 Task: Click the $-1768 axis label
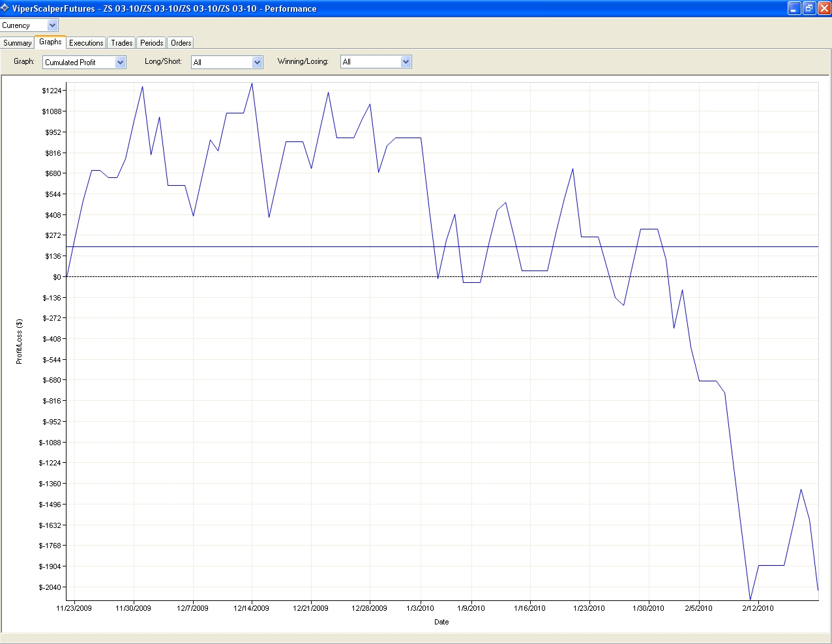click(50, 546)
